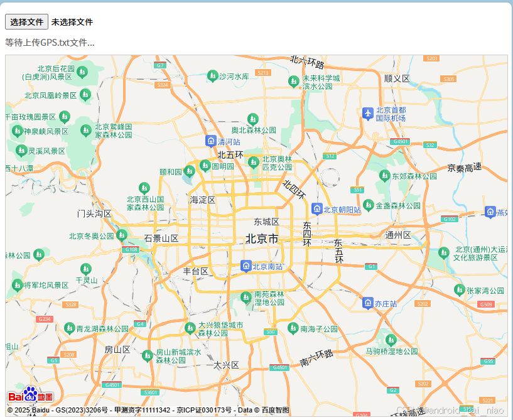The width and height of the screenshot is (513, 420).
Task: Click the G102 road shield
Action: click(x=450, y=219)
